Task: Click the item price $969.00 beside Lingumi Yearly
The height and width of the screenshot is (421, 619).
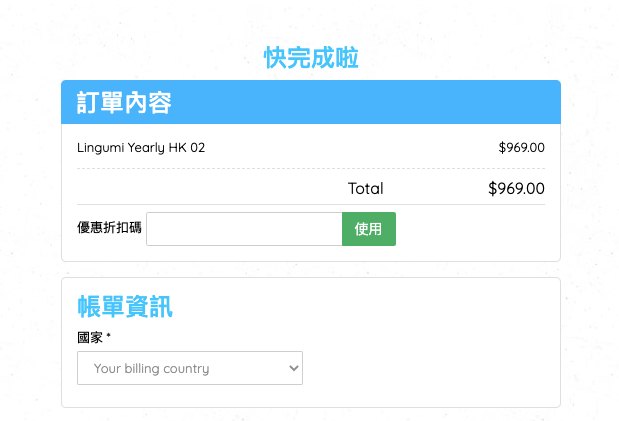Action: [x=521, y=148]
